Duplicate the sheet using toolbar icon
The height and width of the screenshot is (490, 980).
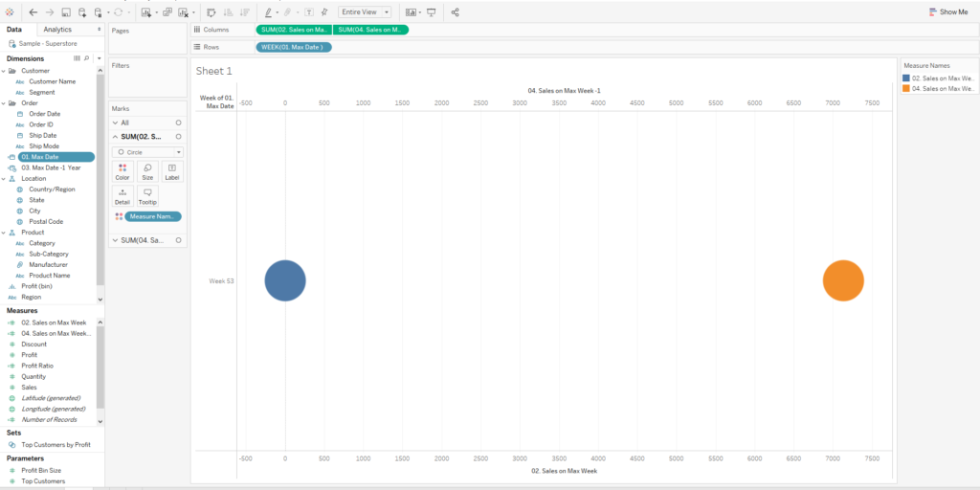pyautogui.click(x=167, y=11)
